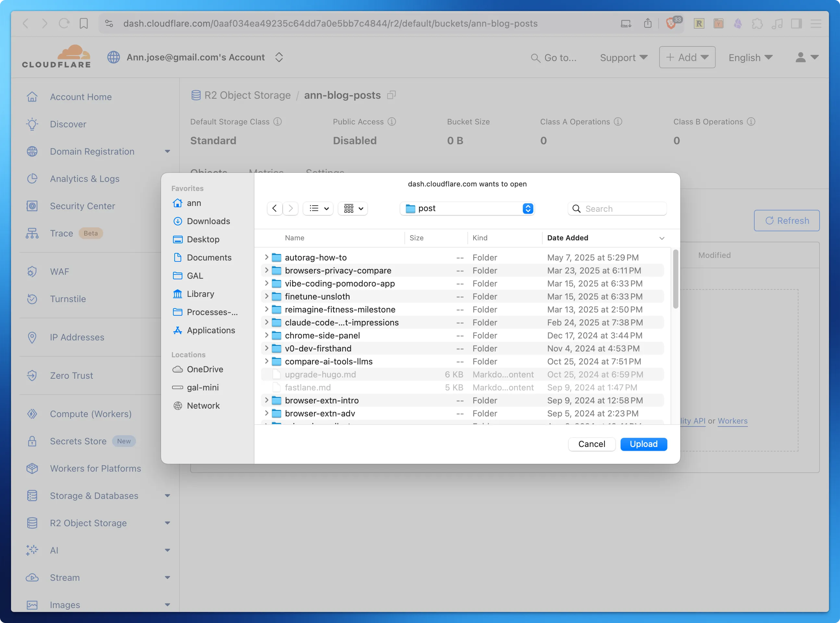840x623 pixels.
Task: Click the back arrow in the file dialog
Action: [274, 208]
